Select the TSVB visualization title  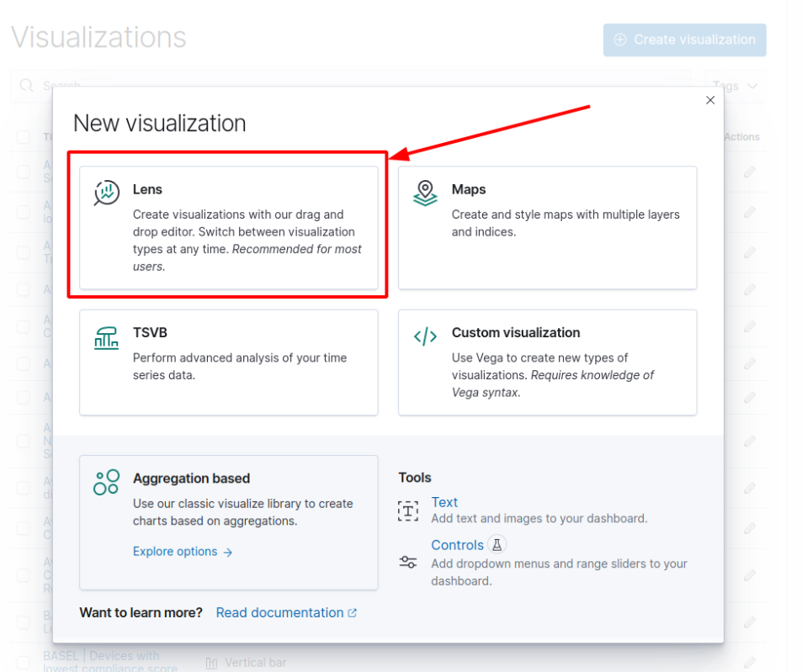coord(150,333)
